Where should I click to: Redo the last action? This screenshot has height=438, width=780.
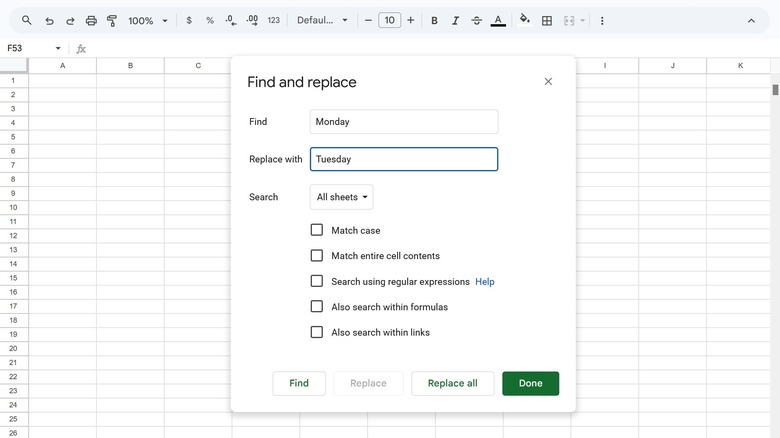[x=70, y=20]
